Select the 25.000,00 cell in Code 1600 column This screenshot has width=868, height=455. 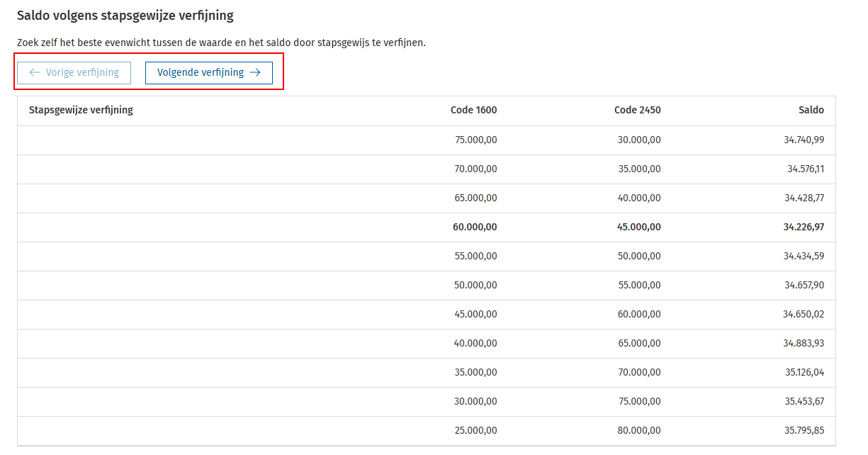(475, 430)
